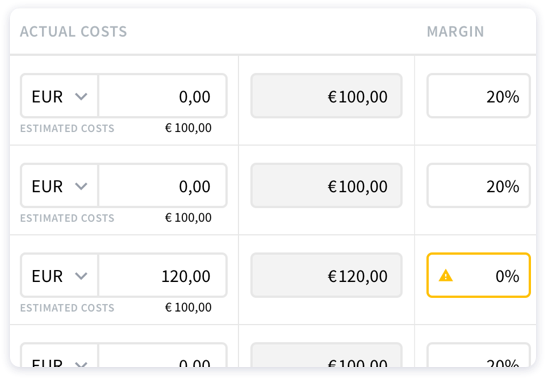
Task: Click the yellow warning triangle icon
Action: [445, 276]
